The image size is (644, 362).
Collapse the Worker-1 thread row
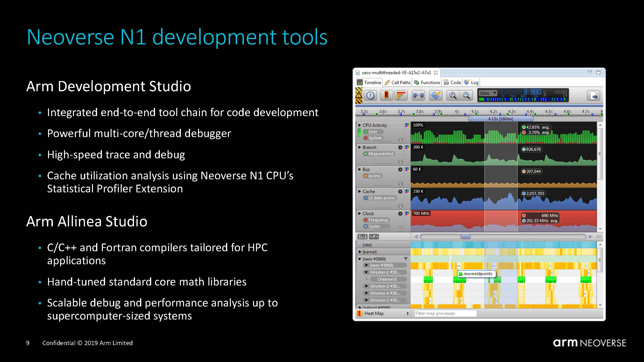366,272
